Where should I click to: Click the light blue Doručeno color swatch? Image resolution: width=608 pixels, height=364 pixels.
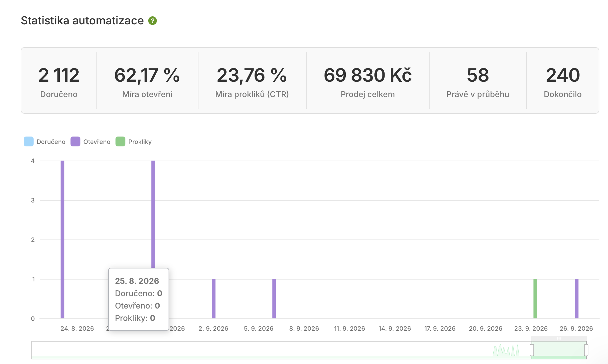tap(29, 141)
